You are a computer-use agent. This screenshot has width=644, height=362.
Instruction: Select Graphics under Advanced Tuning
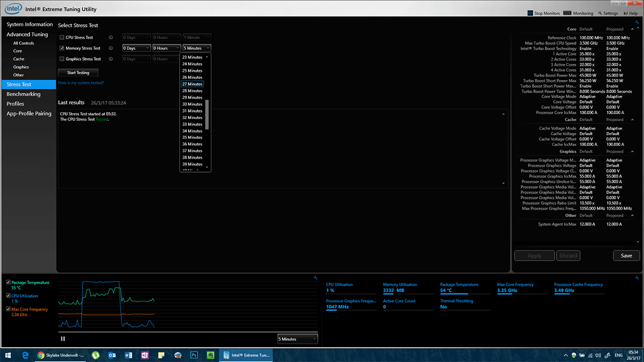click(x=21, y=67)
